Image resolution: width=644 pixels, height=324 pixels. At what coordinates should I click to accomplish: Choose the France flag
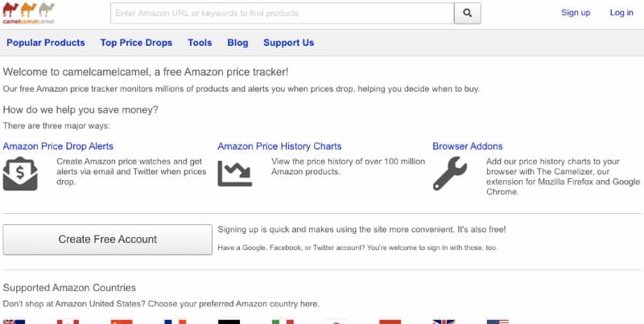pyautogui.click(x=175, y=322)
